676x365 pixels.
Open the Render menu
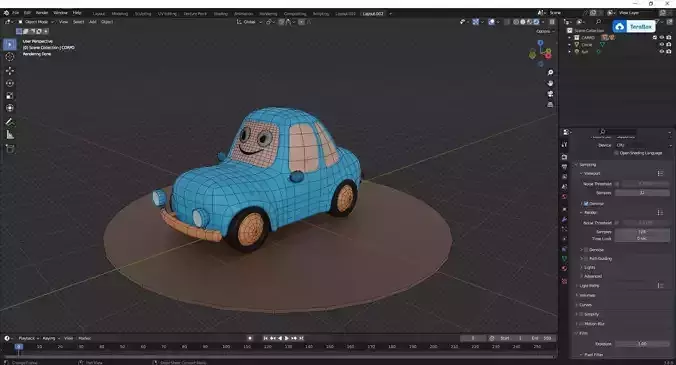[x=42, y=13]
